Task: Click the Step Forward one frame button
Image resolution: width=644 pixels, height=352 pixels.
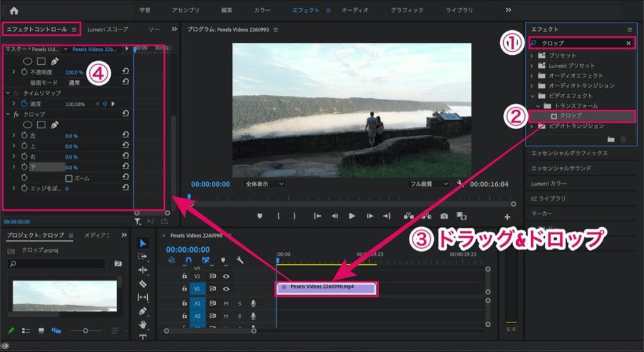Action: point(370,216)
